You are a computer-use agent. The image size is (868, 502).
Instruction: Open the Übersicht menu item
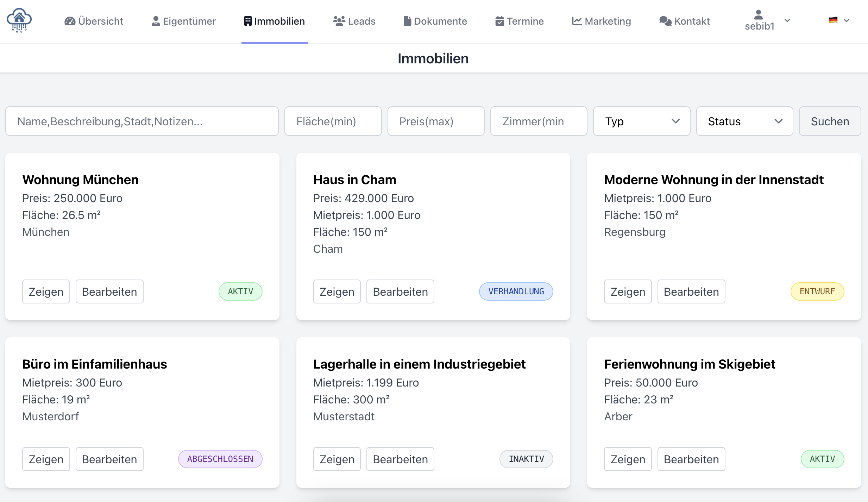pyautogui.click(x=94, y=21)
